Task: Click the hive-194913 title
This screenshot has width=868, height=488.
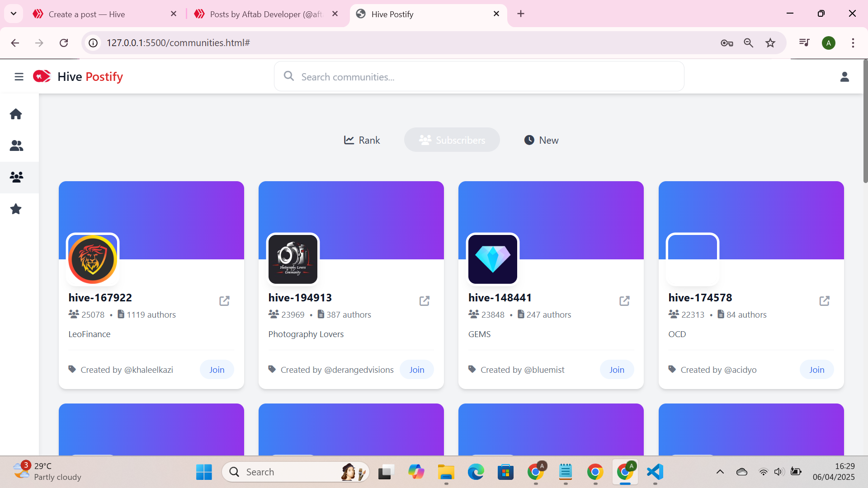Action: click(300, 298)
